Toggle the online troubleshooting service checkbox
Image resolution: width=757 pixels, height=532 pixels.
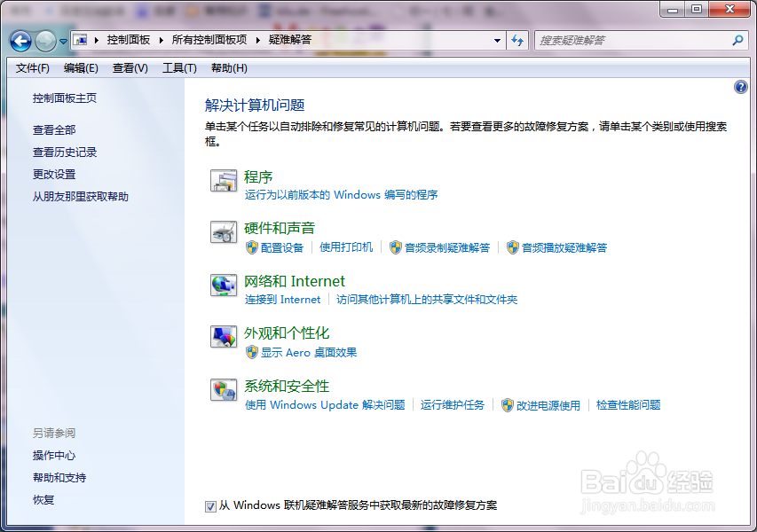pos(210,506)
